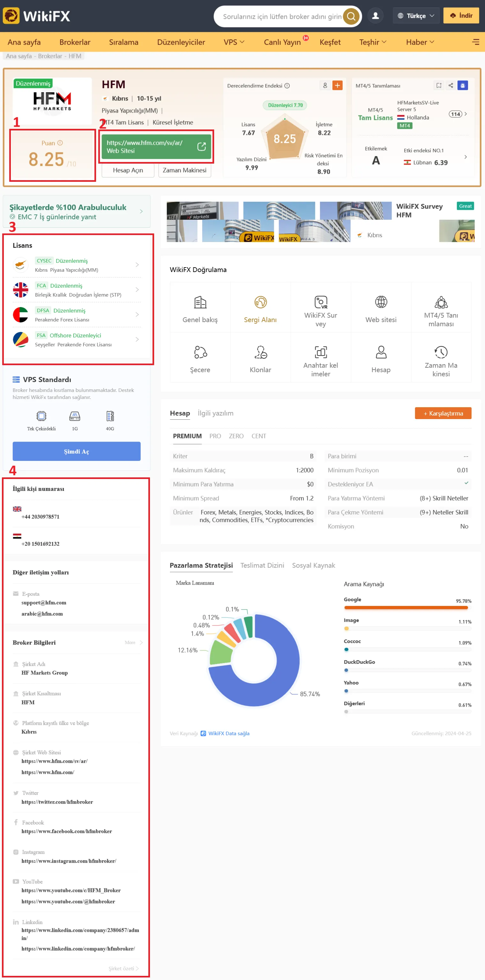
Task: Click the Brokerlar breadcrumb link
Action: 50,56
